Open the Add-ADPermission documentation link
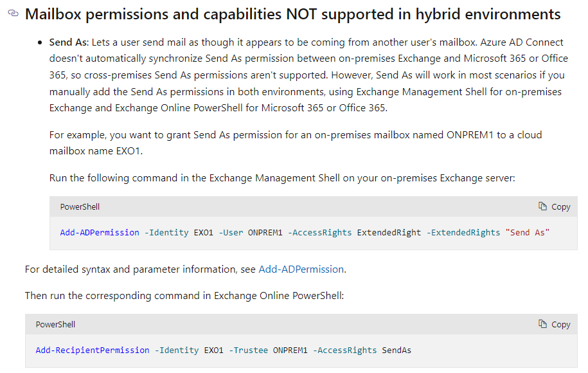The width and height of the screenshot is (588, 373). tap(301, 269)
